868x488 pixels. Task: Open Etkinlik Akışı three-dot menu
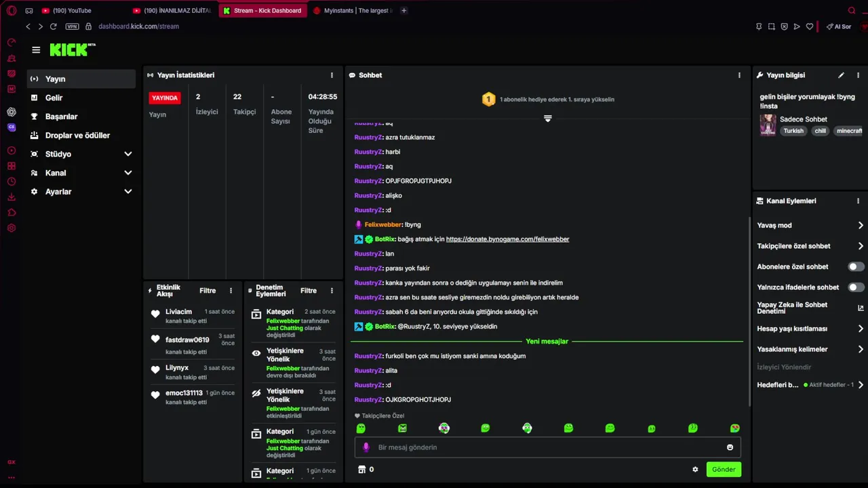click(x=231, y=291)
